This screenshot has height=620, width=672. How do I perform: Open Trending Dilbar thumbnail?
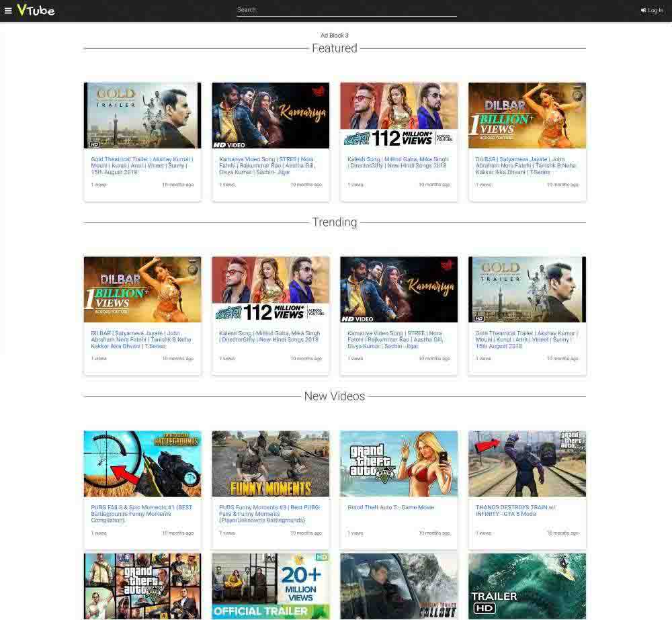(x=142, y=290)
